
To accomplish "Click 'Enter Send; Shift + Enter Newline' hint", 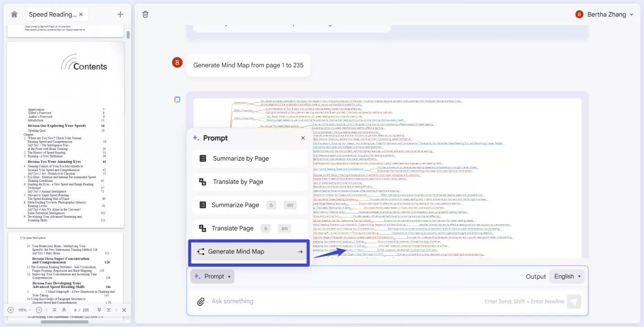I will click(x=524, y=301).
